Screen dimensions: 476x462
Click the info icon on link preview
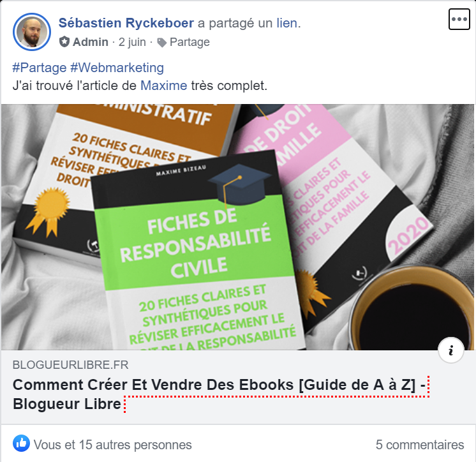pyautogui.click(x=451, y=350)
